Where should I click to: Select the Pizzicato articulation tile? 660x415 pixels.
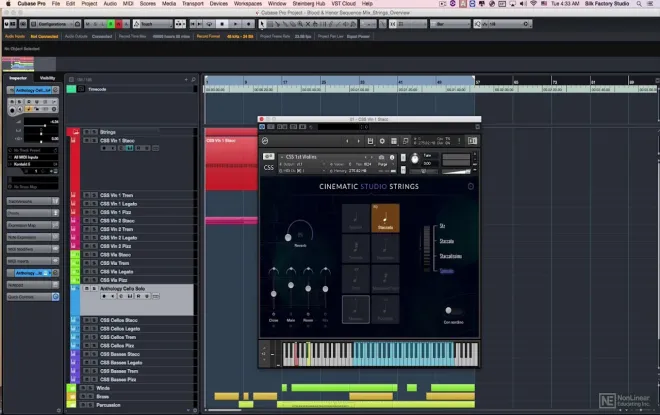click(385, 309)
